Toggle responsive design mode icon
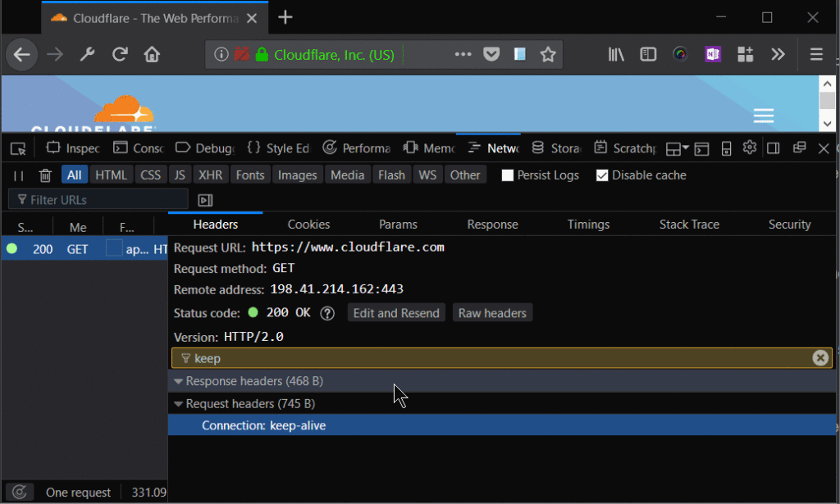The width and height of the screenshot is (840, 504). point(727,148)
